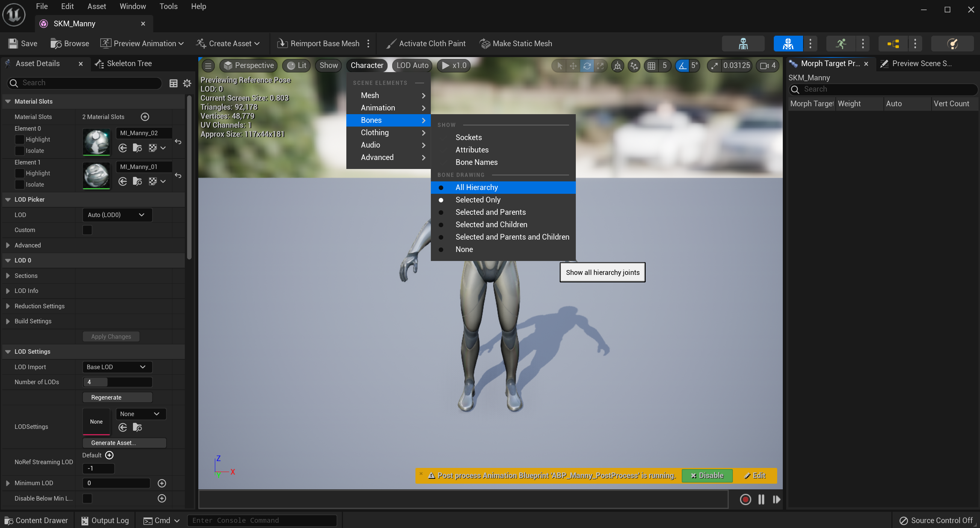Adjust the Number of LODs slider
Viewport: 980px width, 528px height.
coord(117,382)
